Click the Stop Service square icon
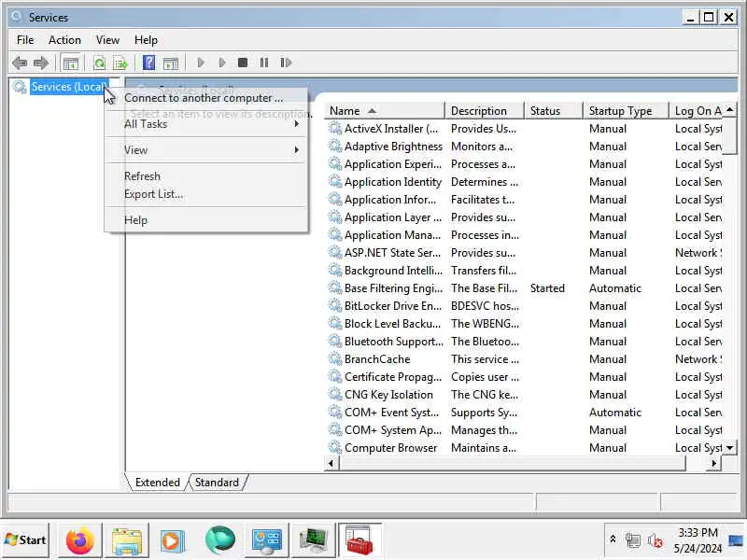The height and width of the screenshot is (560, 747). pyautogui.click(x=243, y=63)
